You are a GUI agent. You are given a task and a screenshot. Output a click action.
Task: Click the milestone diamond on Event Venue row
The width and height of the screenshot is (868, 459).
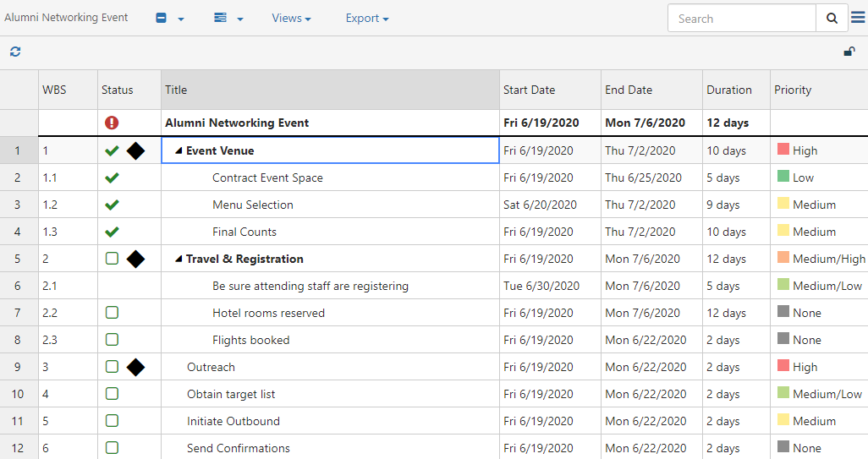(135, 151)
